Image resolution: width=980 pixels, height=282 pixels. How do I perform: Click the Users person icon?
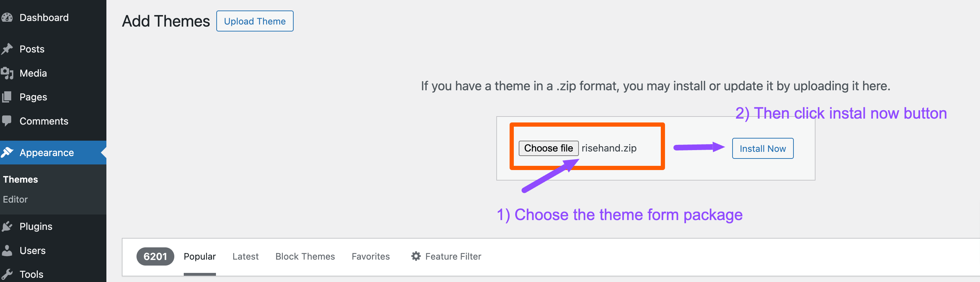tap(7, 251)
